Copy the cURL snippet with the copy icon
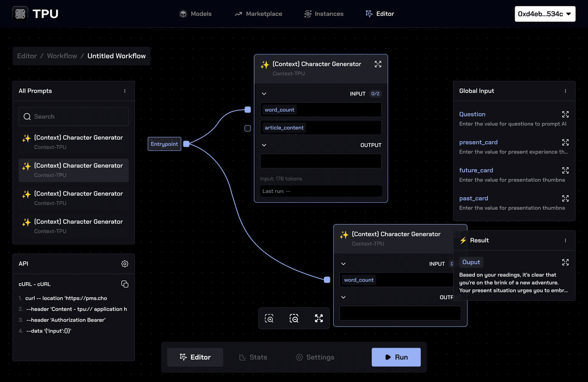588x382 pixels. coord(125,284)
